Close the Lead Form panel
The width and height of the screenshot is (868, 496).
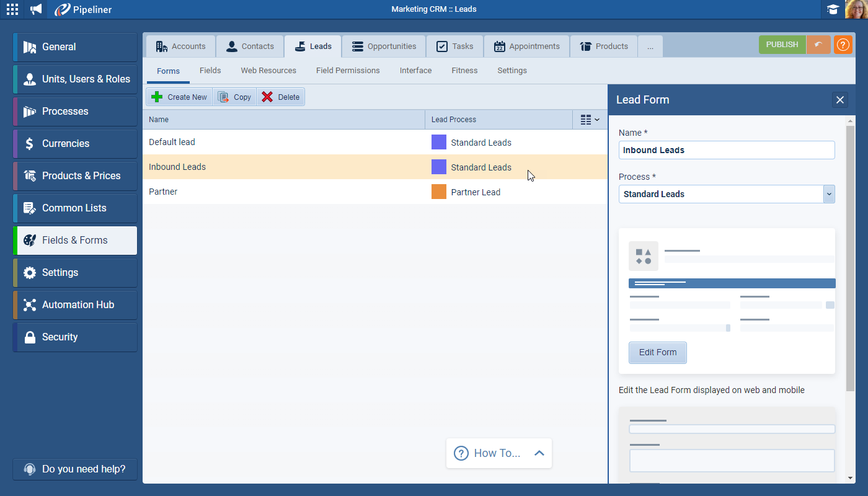point(839,100)
